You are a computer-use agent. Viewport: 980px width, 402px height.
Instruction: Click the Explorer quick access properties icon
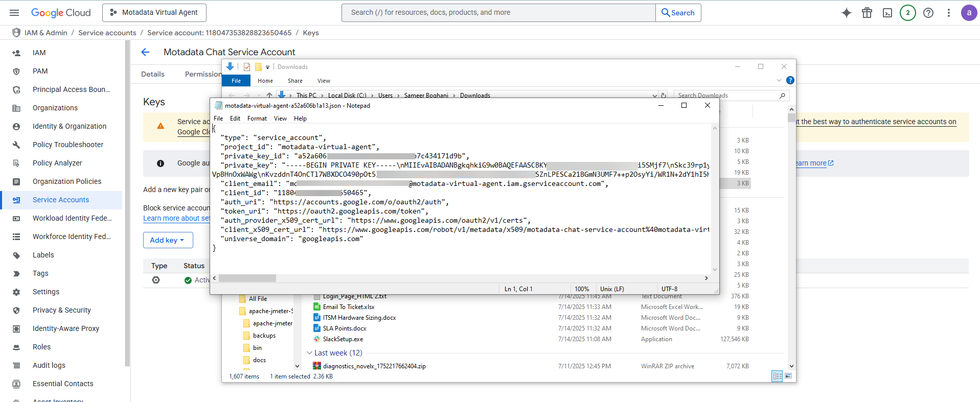pos(247,67)
